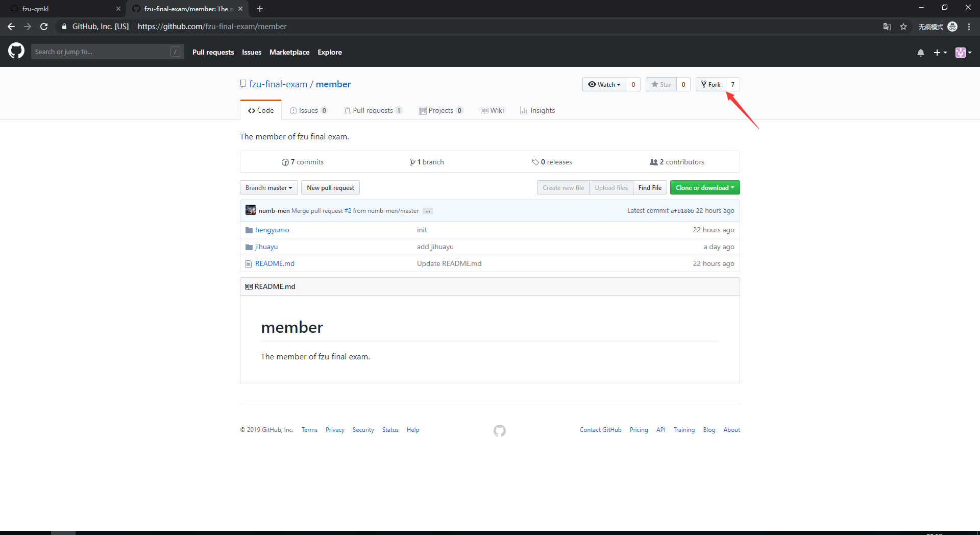Screen dimensions: 980x535
Task: Open the Chrome three-dot menu
Action: (x=969, y=27)
